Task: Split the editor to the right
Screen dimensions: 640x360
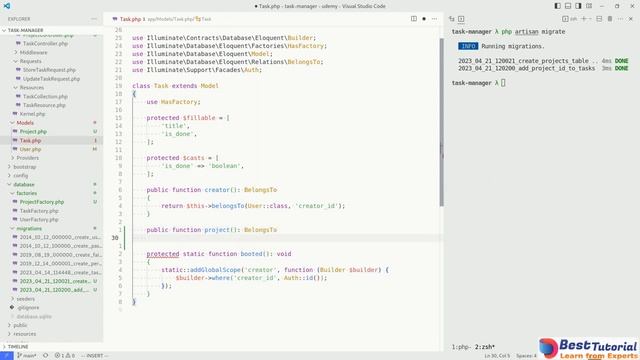Action: (413, 19)
